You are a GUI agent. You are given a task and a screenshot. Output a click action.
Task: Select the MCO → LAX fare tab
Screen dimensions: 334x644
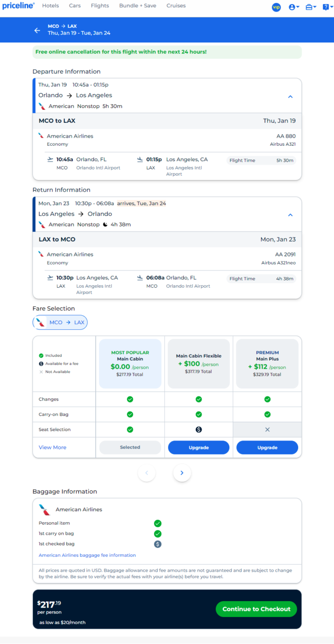click(x=60, y=322)
